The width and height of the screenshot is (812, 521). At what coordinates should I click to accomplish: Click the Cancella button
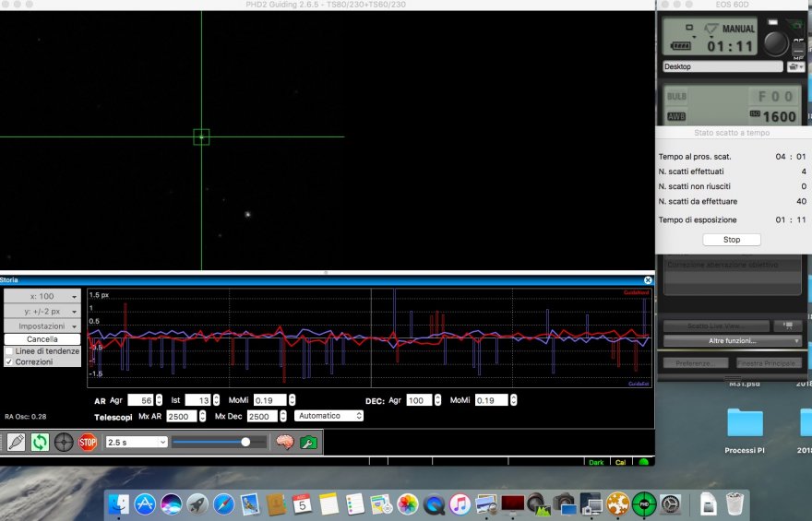42,339
